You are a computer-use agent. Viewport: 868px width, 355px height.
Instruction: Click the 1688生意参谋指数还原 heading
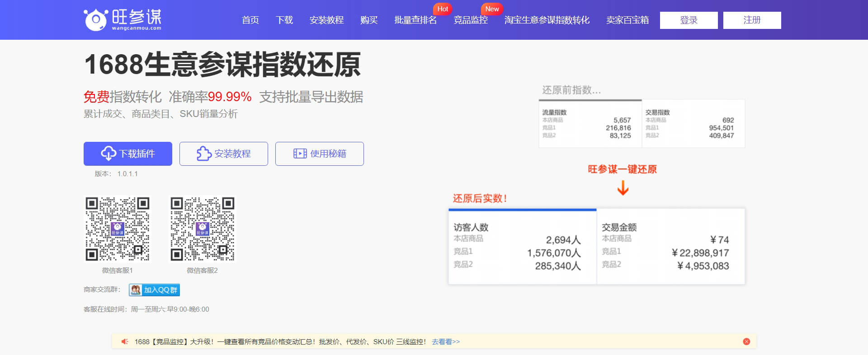click(x=222, y=64)
